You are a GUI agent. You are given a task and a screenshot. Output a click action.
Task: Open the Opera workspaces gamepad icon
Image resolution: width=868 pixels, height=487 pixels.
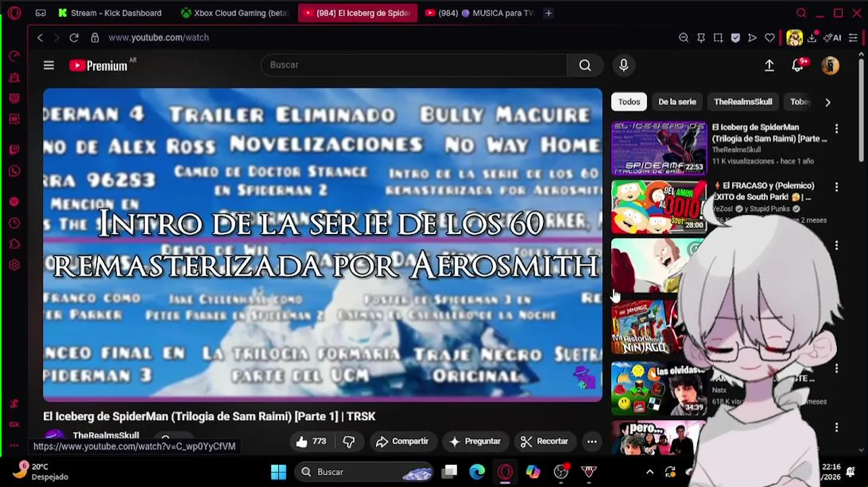(x=41, y=13)
